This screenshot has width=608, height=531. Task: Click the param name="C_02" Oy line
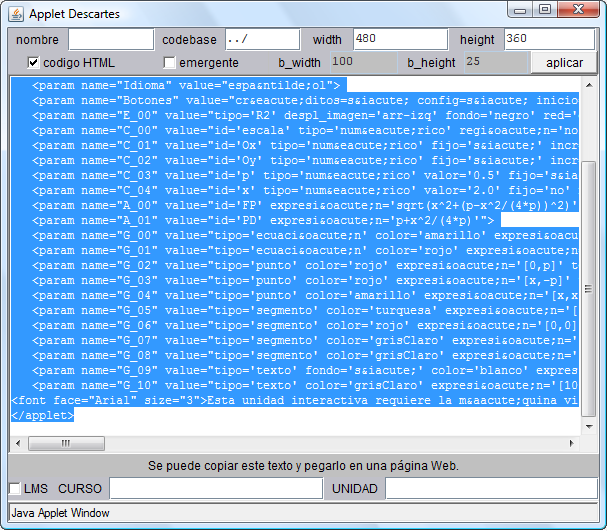305,161
